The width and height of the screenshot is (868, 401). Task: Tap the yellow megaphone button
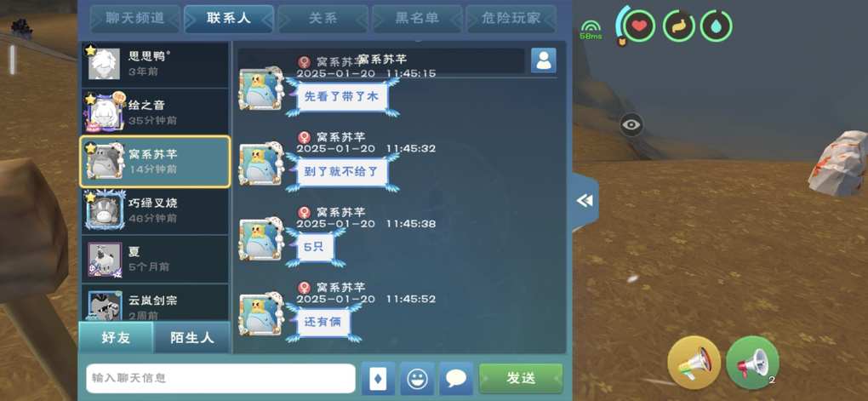[x=694, y=362]
